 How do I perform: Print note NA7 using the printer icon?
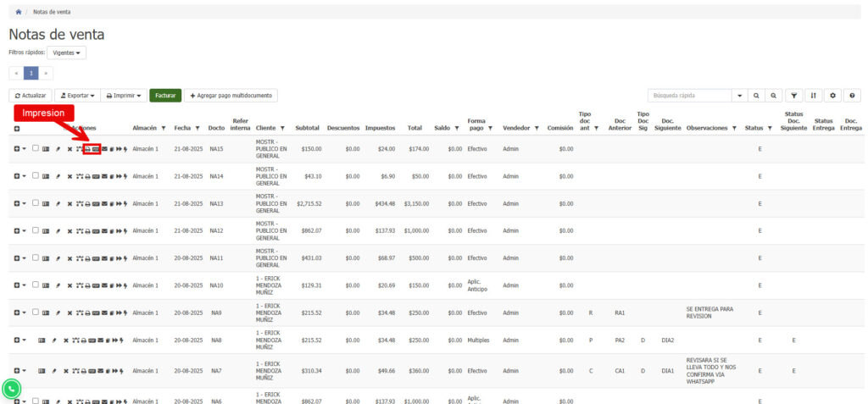pyautogui.click(x=84, y=371)
